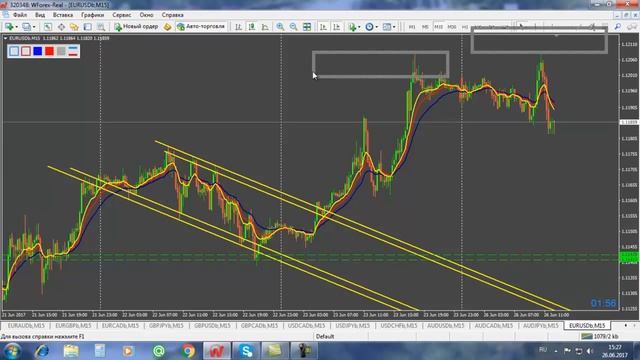Image resolution: width=640 pixels, height=360 pixels.
Task: Switch timeframe to M15
Action: coord(438,27)
